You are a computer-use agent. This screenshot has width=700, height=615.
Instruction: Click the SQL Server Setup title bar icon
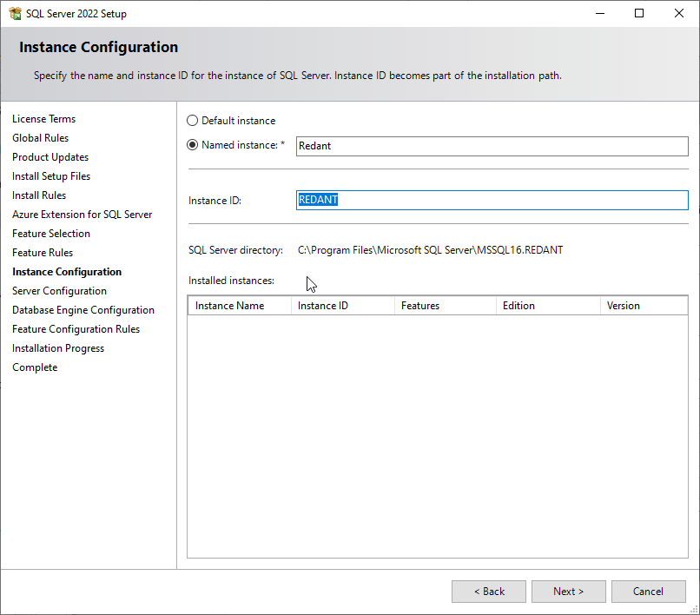pos(15,13)
